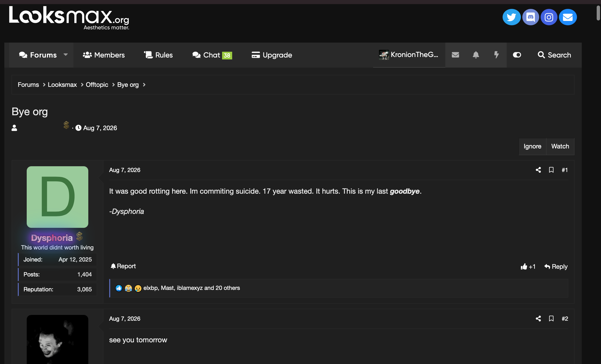Screen dimensions: 601x364
Task: Go to the Members page
Action: coord(104,55)
